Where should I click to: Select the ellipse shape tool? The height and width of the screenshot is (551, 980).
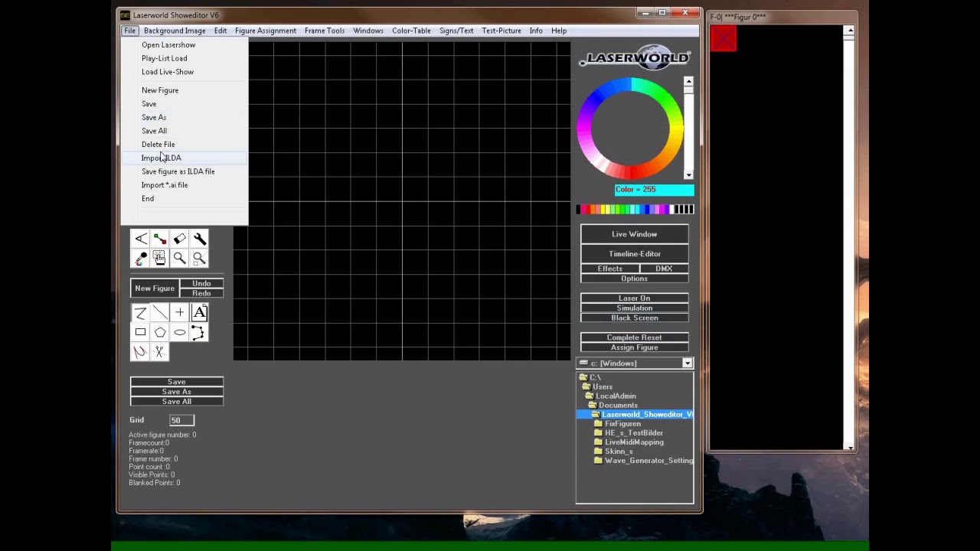(179, 332)
